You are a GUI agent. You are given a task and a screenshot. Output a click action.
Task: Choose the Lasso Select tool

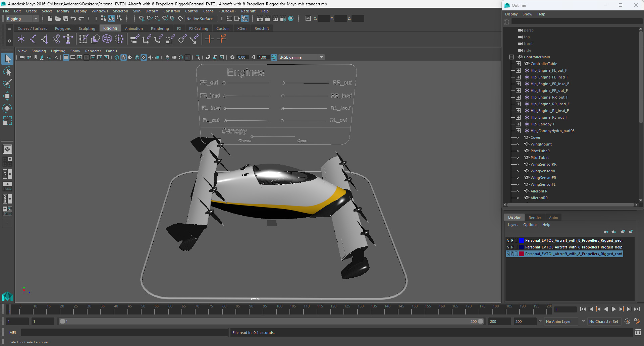click(7, 71)
